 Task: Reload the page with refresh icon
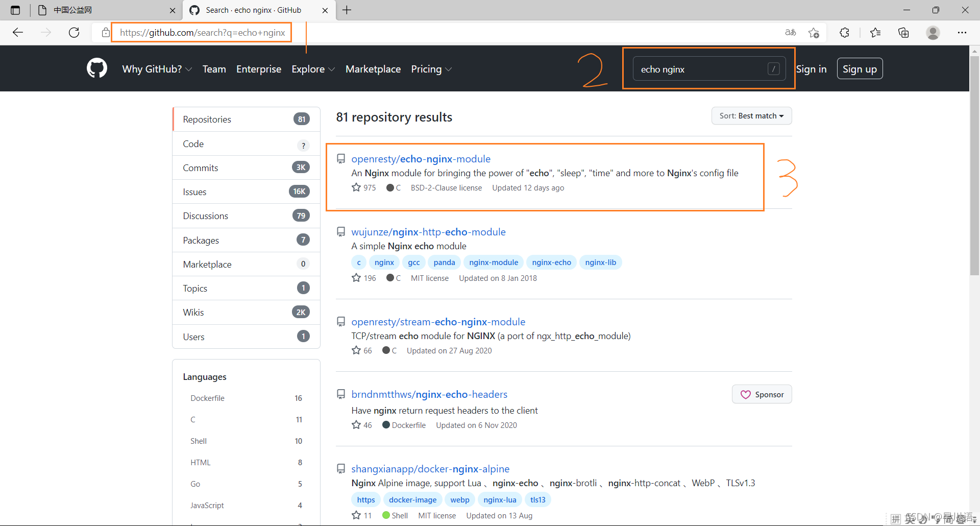(x=74, y=33)
